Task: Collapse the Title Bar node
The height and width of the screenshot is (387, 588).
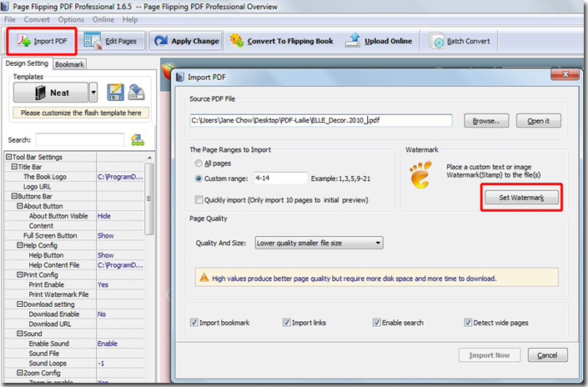Action: coord(14,167)
